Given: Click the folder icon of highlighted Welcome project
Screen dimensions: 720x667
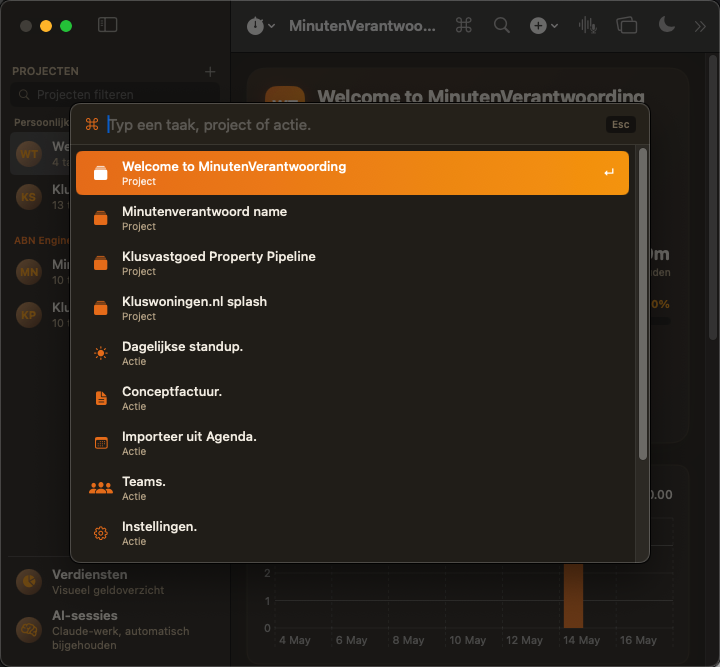Looking at the screenshot, I should [101, 173].
